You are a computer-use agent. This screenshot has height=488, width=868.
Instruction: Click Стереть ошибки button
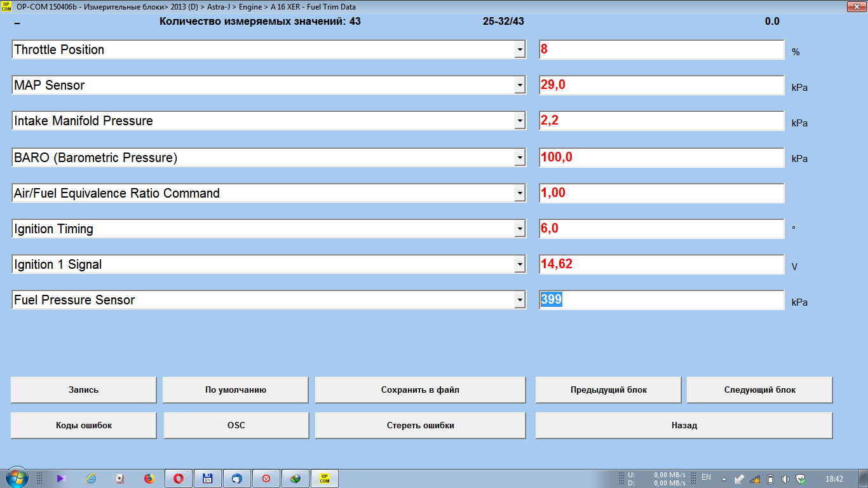(x=420, y=425)
